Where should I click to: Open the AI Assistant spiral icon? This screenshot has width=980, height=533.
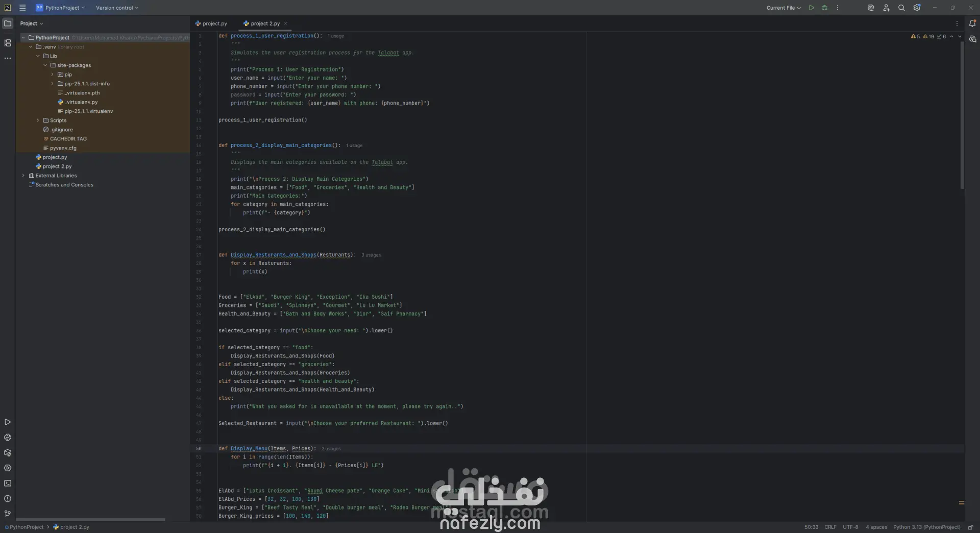871,8
